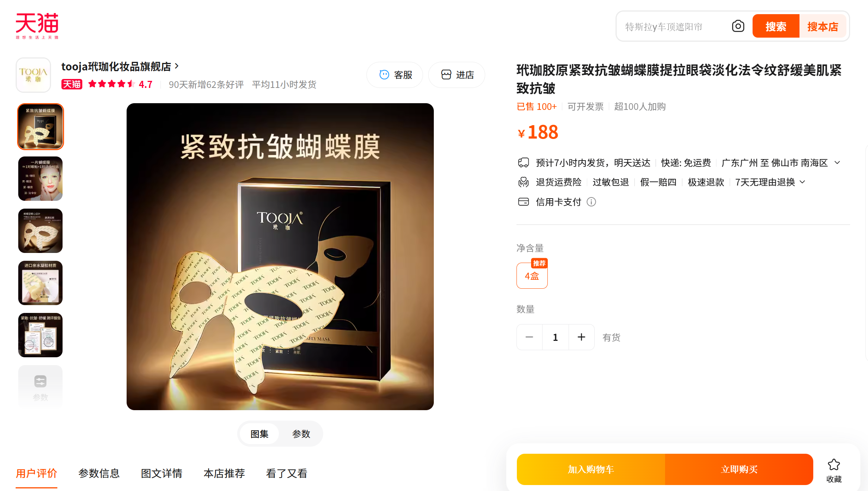Open the 图文详情 tab
Screen dimensions: 868x491
(x=162, y=473)
